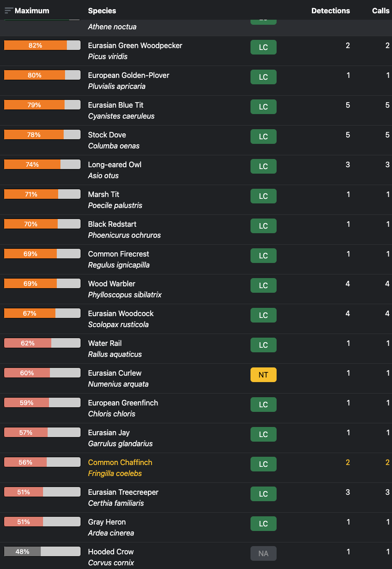Click the Calls column header
Screen dimensions: 392x569
click(380, 11)
